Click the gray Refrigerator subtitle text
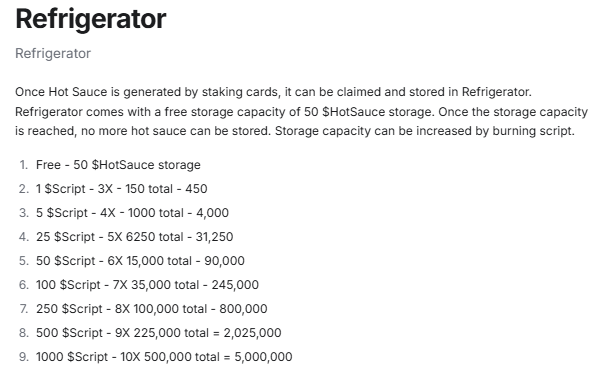 click(53, 53)
